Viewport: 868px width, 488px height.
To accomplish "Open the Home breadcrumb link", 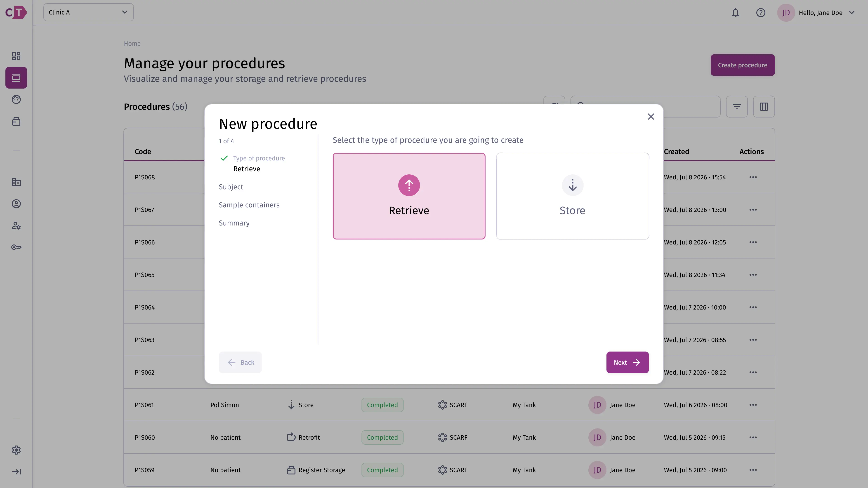I will click(132, 43).
